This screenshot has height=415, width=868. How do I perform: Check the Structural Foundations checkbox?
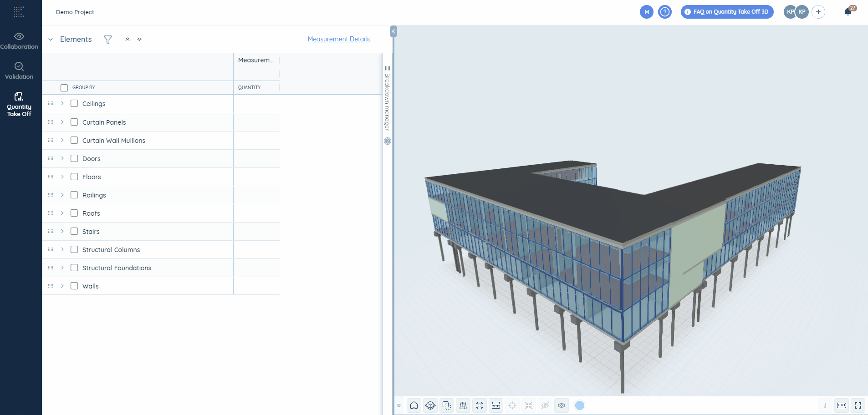pyautogui.click(x=74, y=268)
